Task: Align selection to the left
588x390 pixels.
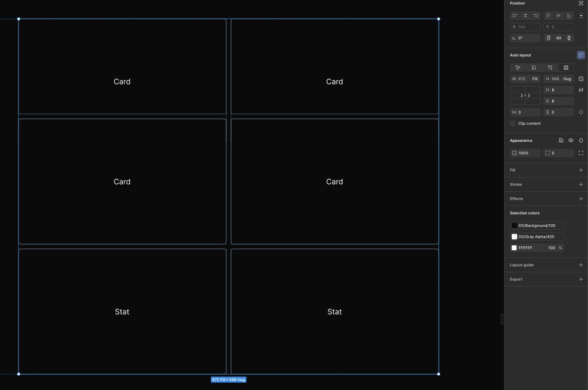Action: pyautogui.click(x=515, y=16)
